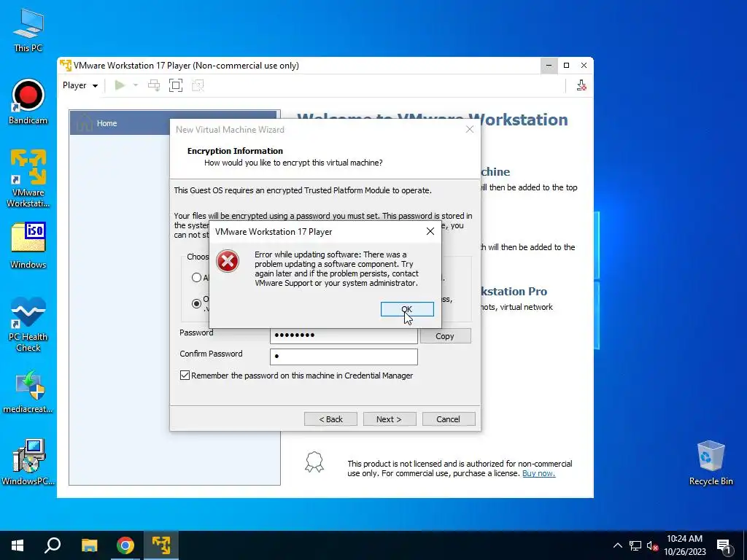The image size is (747, 560).
Task: Click VMware Player taskbar button
Action: [161, 545]
